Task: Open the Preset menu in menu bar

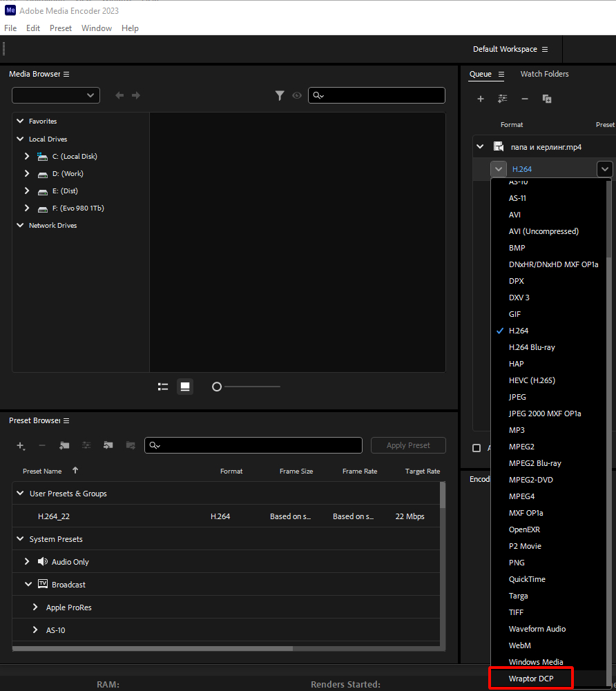Action: tap(61, 28)
